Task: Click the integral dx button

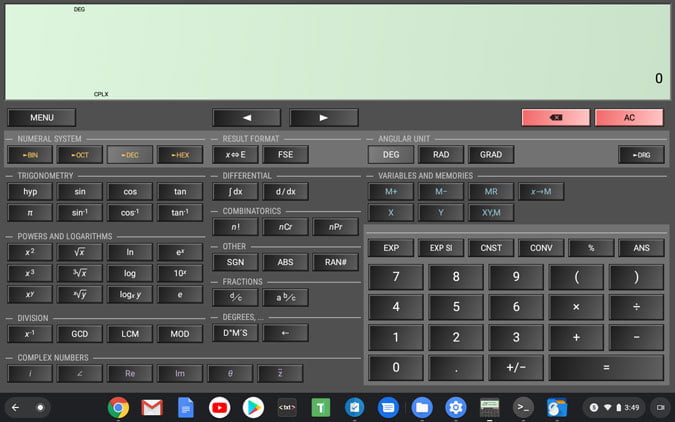Action: [235, 192]
